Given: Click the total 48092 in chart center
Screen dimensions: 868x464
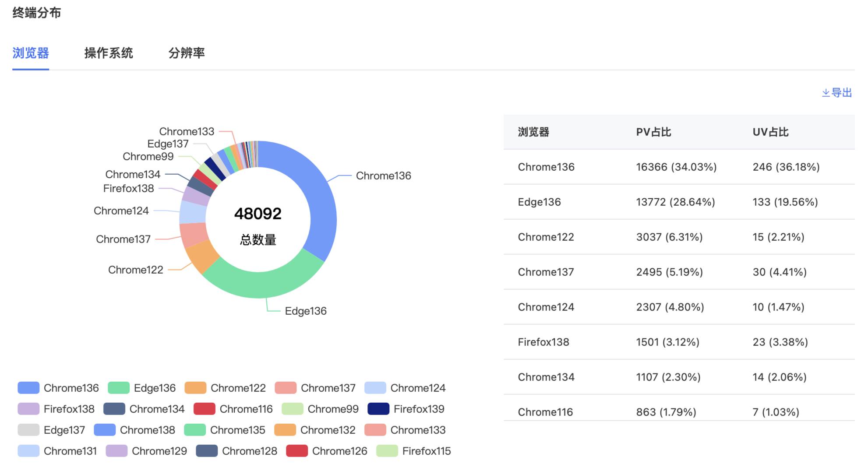Looking at the screenshot, I should (258, 214).
